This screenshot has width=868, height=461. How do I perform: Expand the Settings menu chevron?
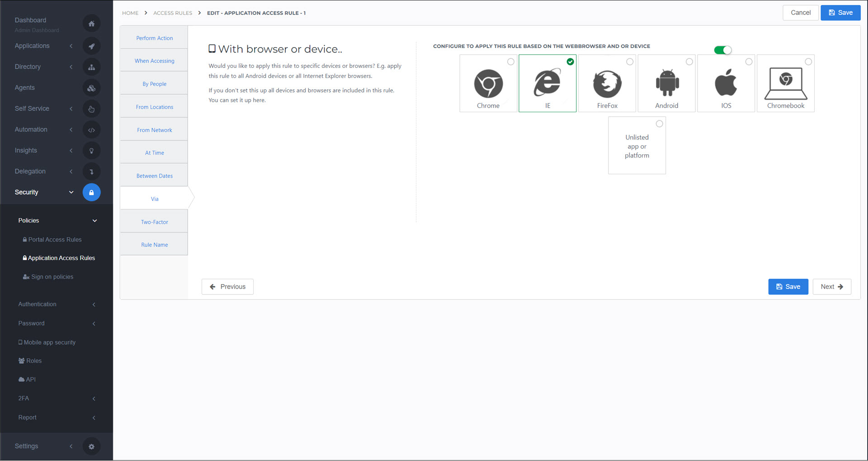(71, 447)
